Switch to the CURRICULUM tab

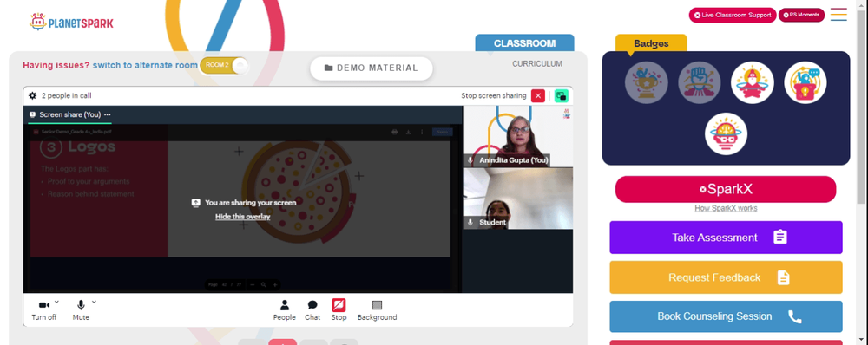[x=537, y=63]
